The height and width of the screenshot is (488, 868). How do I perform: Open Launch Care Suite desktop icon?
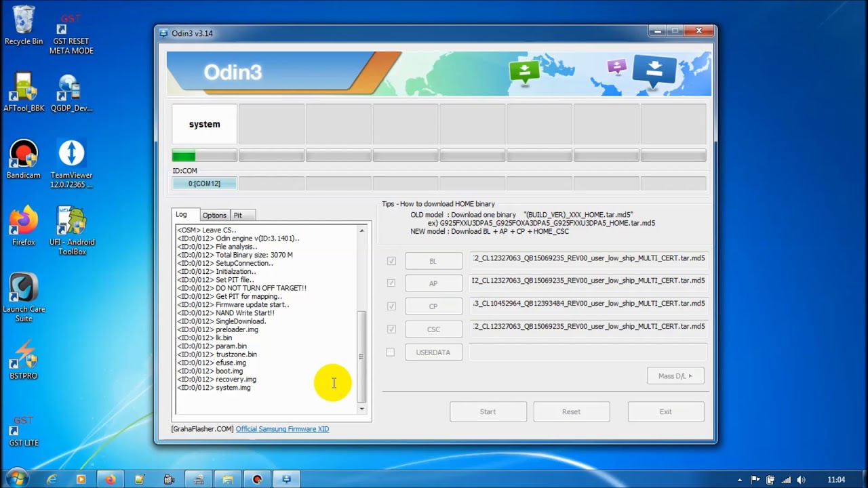(x=24, y=298)
